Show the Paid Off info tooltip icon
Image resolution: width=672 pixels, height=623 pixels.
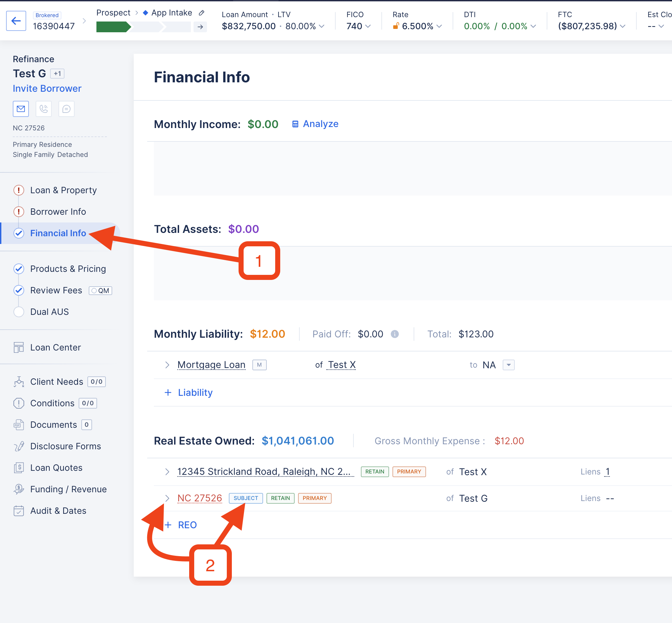(x=395, y=334)
